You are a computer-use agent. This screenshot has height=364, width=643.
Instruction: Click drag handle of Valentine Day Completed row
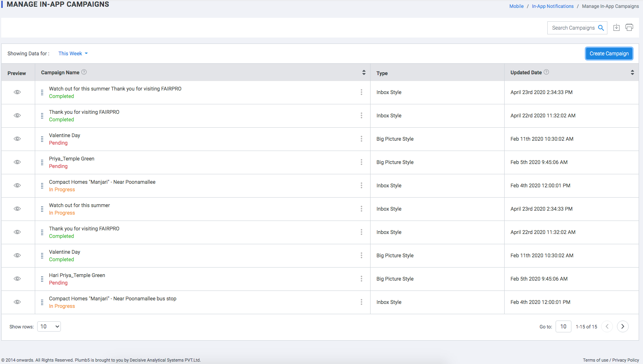(42, 256)
